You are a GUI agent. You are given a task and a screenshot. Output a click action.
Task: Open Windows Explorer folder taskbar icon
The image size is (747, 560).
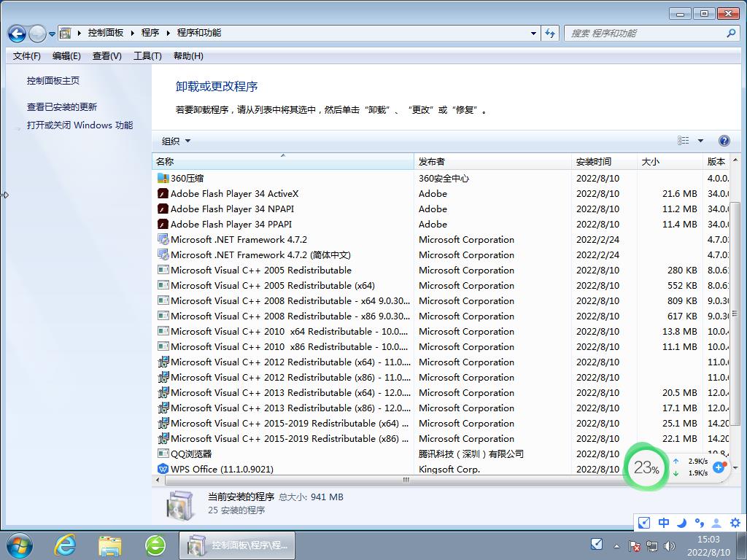pyautogui.click(x=110, y=546)
